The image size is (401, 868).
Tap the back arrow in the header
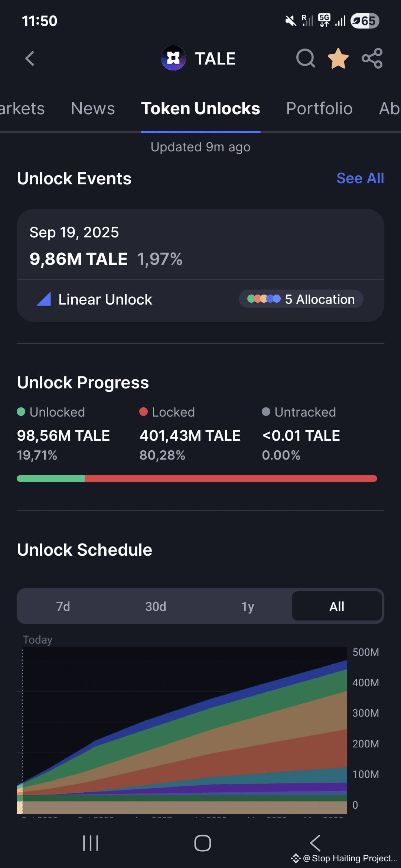30,59
